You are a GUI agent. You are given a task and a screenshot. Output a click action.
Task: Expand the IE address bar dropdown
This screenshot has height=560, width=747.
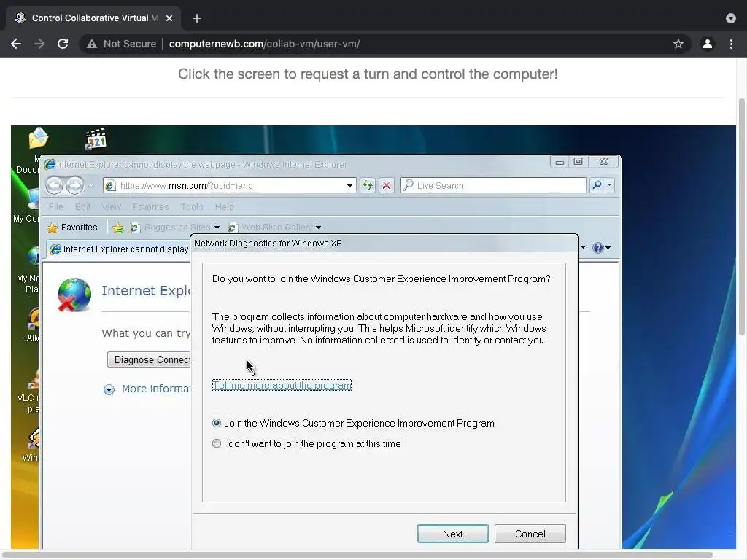point(349,186)
